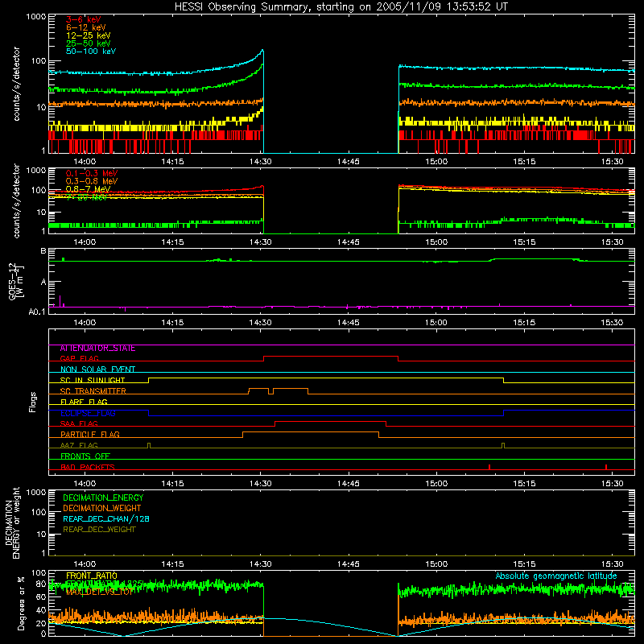This screenshot has width=644, height=644.
Task: Click the 12-25 keV legend entry
Action: click(89, 35)
